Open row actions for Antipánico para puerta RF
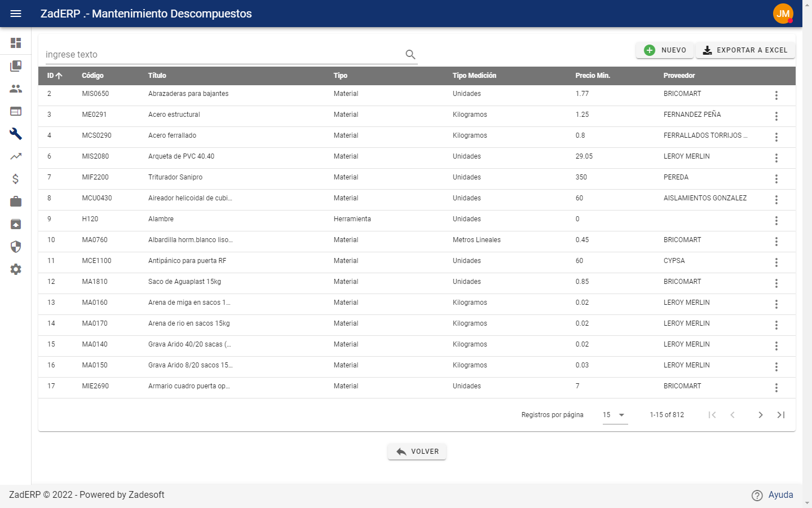The image size is (812, 508). click(776, 262)
